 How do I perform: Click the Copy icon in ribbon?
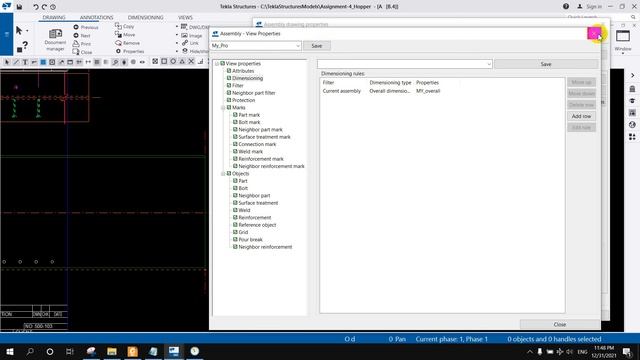(x=118, y=26)
